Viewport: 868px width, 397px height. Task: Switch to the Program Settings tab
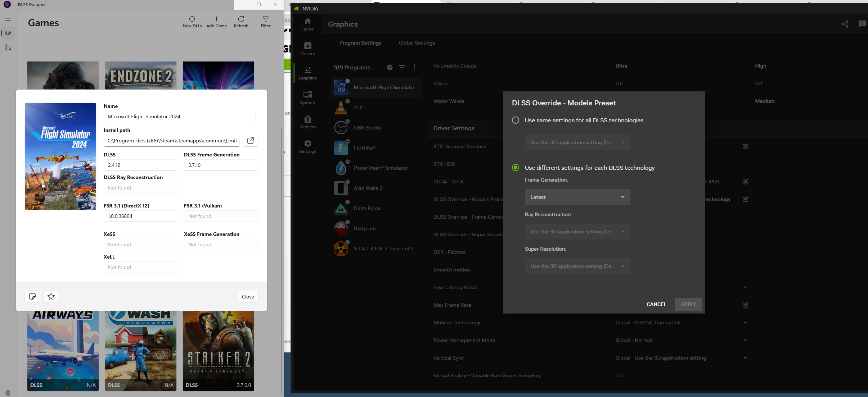pos(360,43)
